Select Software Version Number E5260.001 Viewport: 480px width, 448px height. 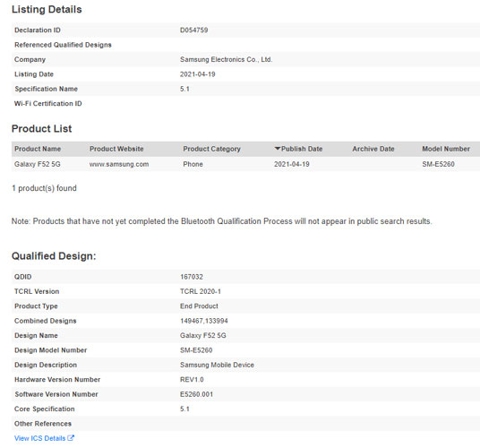coord(196,394)
